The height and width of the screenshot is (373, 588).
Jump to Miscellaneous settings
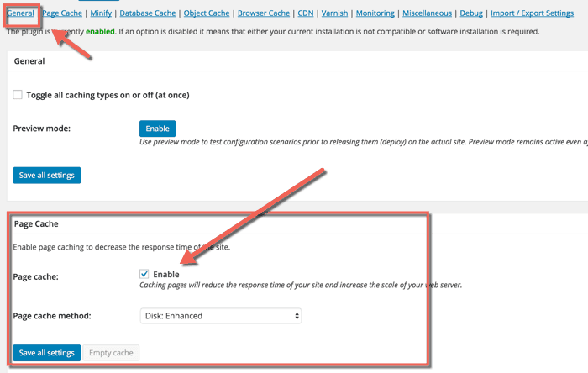tap(427, 13)
